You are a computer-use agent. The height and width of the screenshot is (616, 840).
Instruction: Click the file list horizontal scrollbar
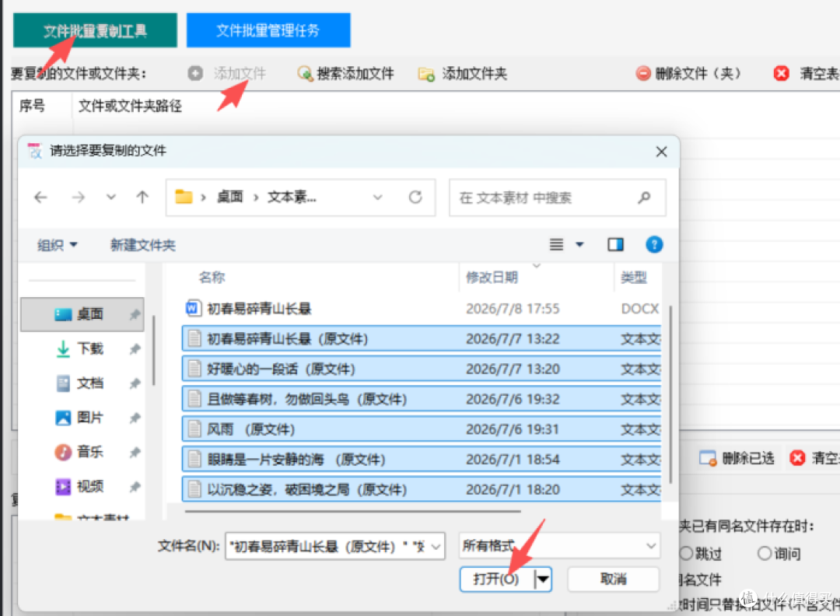pyautogui.click(x=353, y=512)
